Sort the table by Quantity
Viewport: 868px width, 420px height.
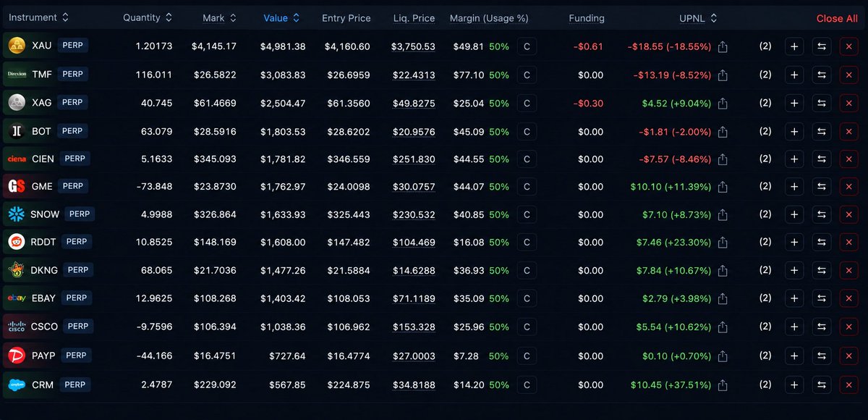coord(148,17)
